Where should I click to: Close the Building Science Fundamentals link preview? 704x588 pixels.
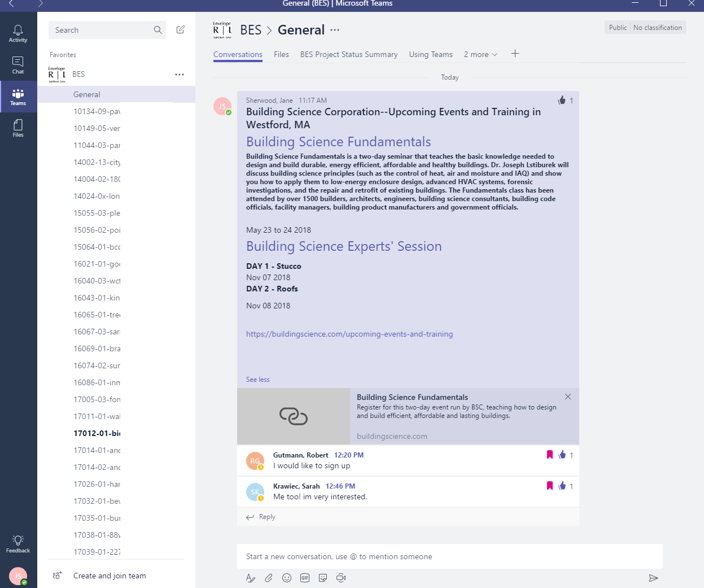568,397
